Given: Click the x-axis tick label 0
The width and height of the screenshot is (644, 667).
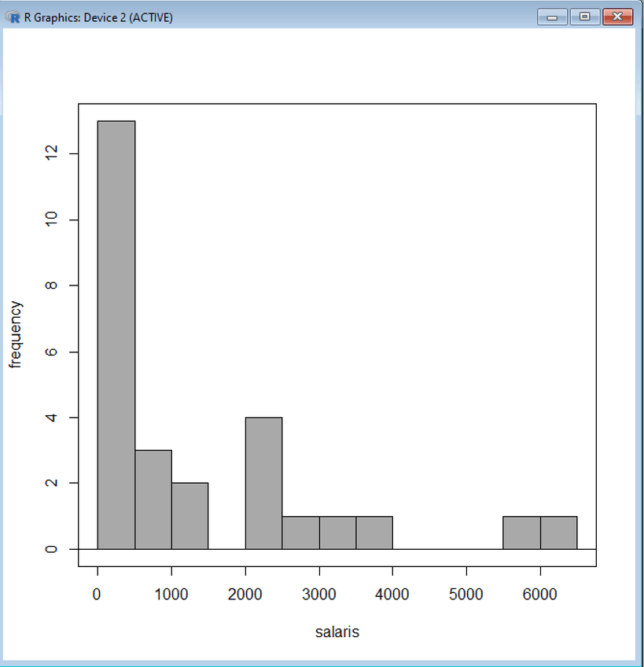Looking at the screenshot, I should pyautogui.click(x=97, y=595).
